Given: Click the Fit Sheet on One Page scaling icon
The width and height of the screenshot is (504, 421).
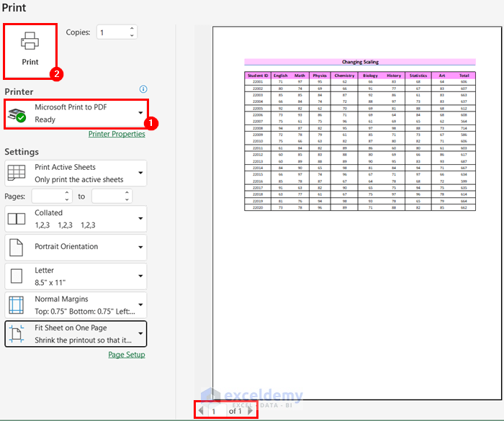Looking at the screenshot, I should pos(16,334).
